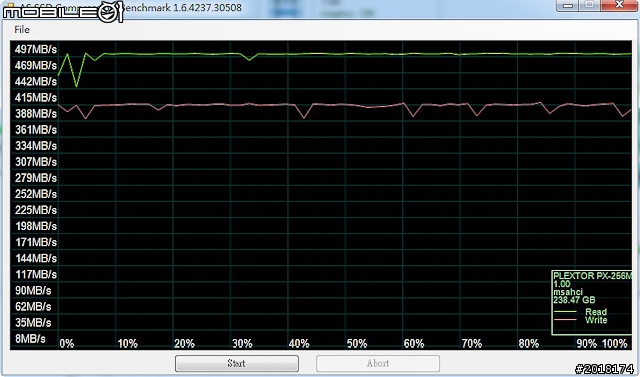640x377 pixels.
Task: Click the 388MB/s axis label
Action: 36,114
